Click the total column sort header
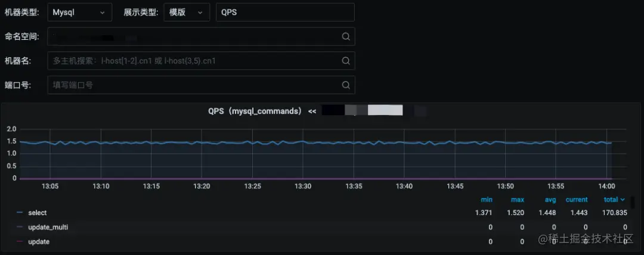Viewport: 644px width, 255px height. [x=614, y=200]
